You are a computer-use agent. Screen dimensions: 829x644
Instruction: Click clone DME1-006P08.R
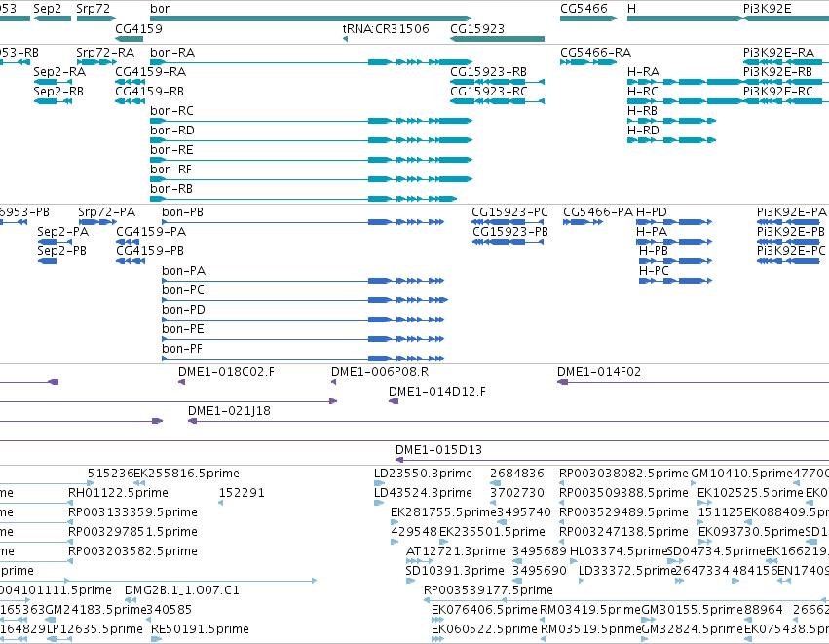pyautogui.click(x=333, y=382)
